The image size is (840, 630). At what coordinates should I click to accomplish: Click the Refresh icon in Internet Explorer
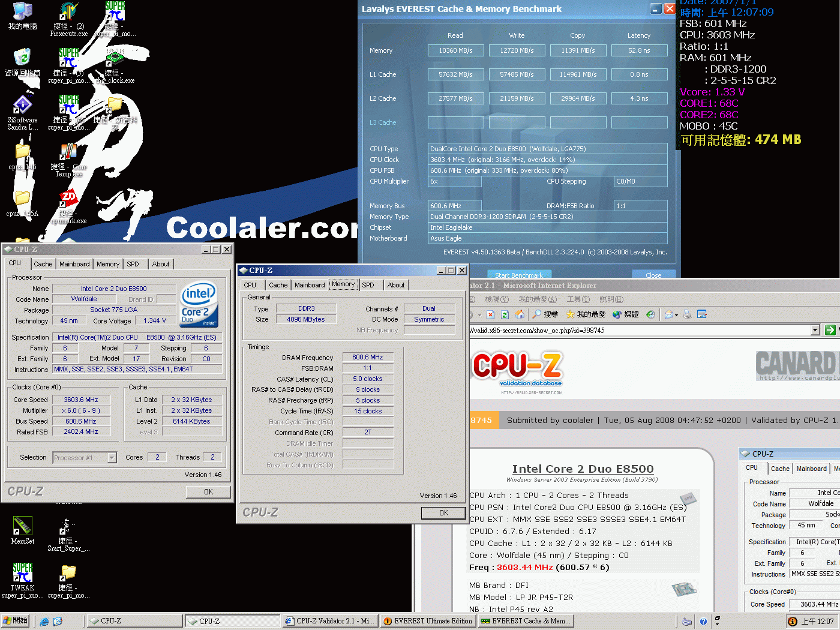coord(505,314)
